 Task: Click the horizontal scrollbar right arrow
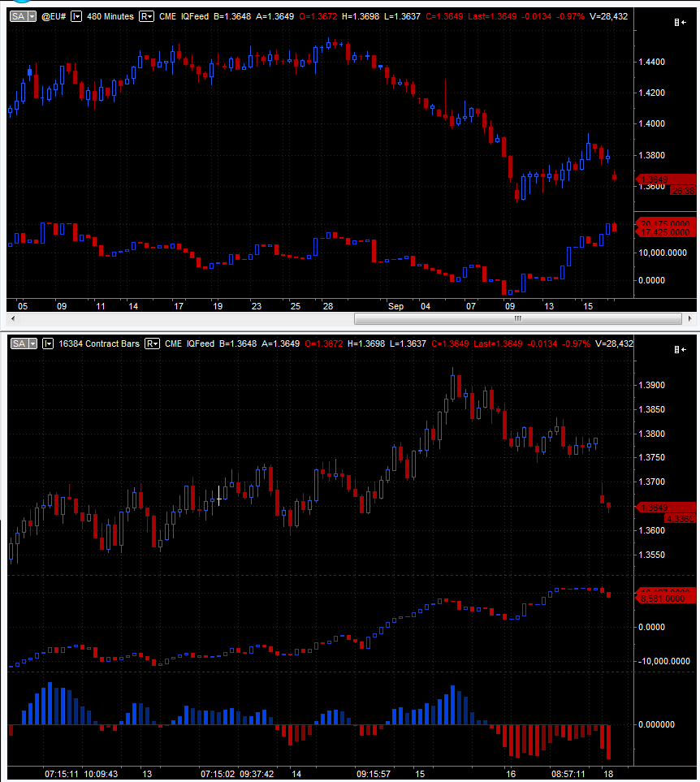(689, 318)
